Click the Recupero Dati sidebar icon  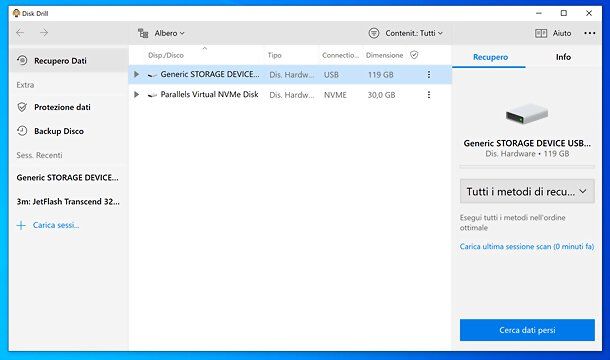[22, 60]
